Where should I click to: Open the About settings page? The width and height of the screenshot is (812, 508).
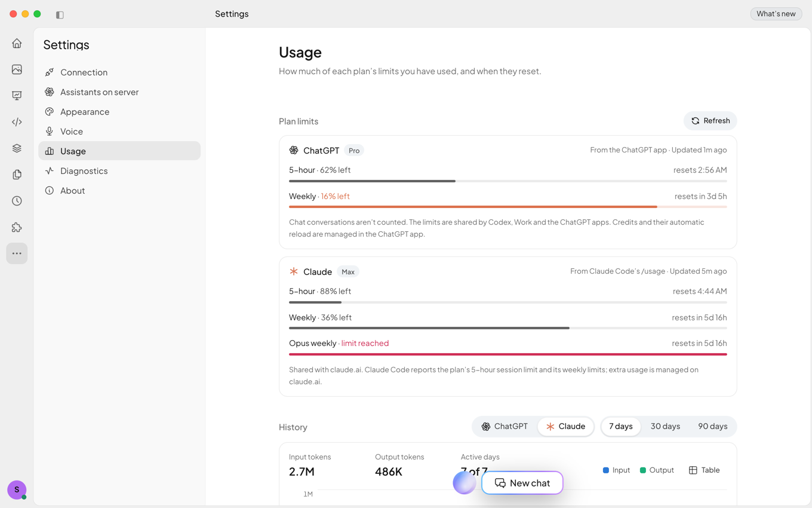[119, 191]
